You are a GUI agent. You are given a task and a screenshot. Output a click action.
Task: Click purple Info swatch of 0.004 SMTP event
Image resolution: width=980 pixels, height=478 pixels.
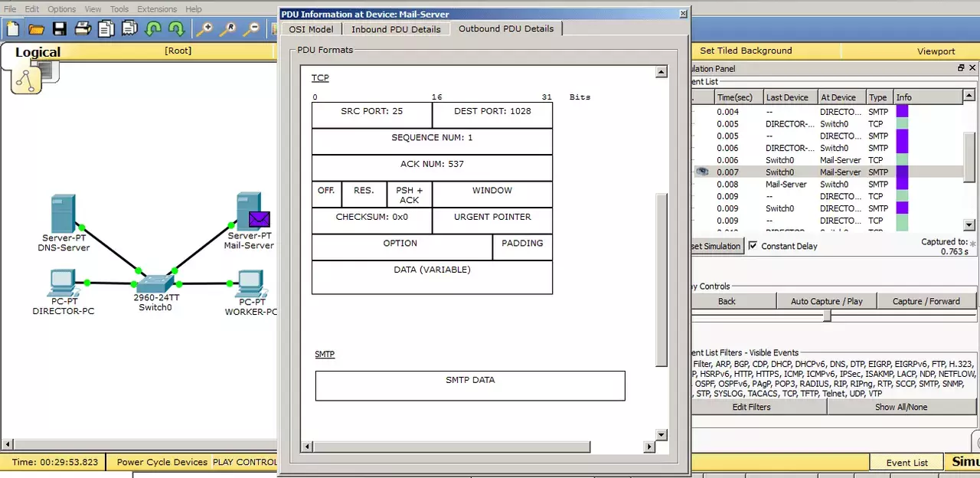[x=901, y=111]
